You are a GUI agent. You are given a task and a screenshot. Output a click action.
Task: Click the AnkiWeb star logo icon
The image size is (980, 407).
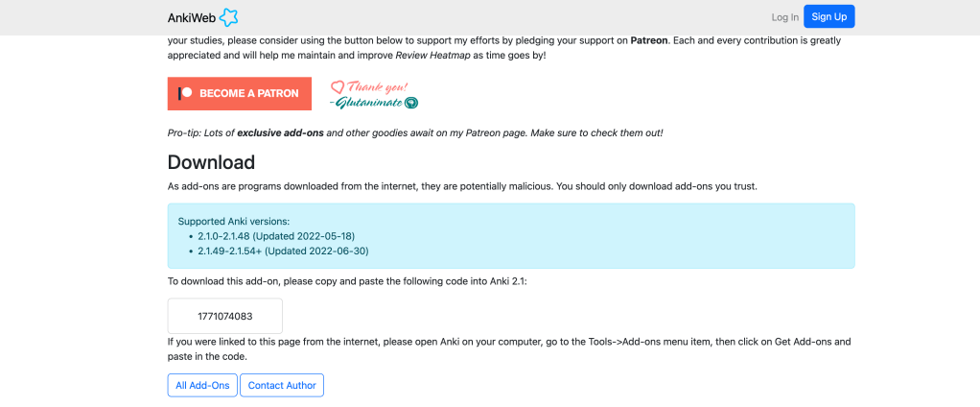pyautogui.click(x=228, y=17)
